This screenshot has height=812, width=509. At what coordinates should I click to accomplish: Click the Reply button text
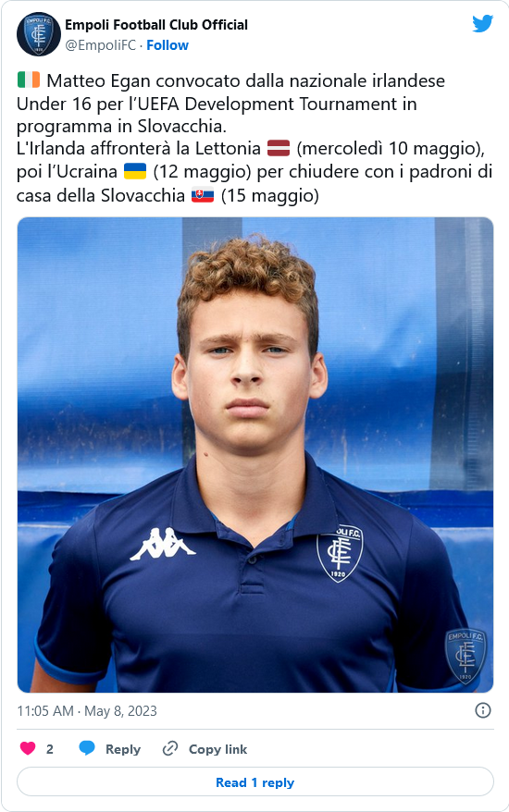click(123, 749)
